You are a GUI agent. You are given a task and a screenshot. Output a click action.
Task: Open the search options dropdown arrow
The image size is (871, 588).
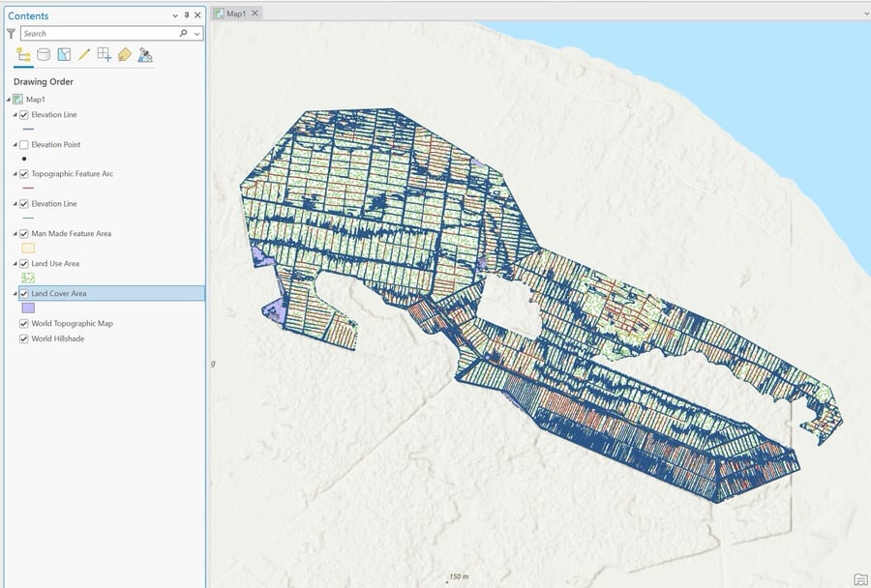197,33
